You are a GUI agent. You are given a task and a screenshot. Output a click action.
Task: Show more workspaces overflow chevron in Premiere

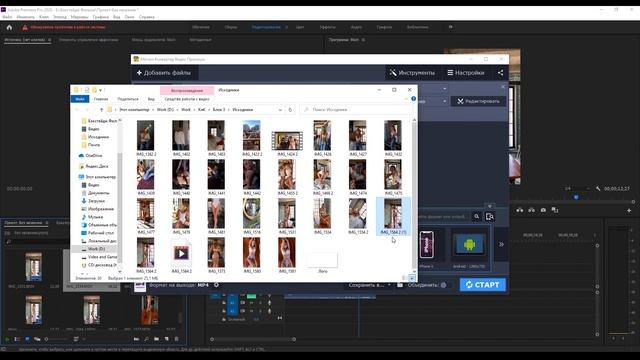click(x=451, y=27)
